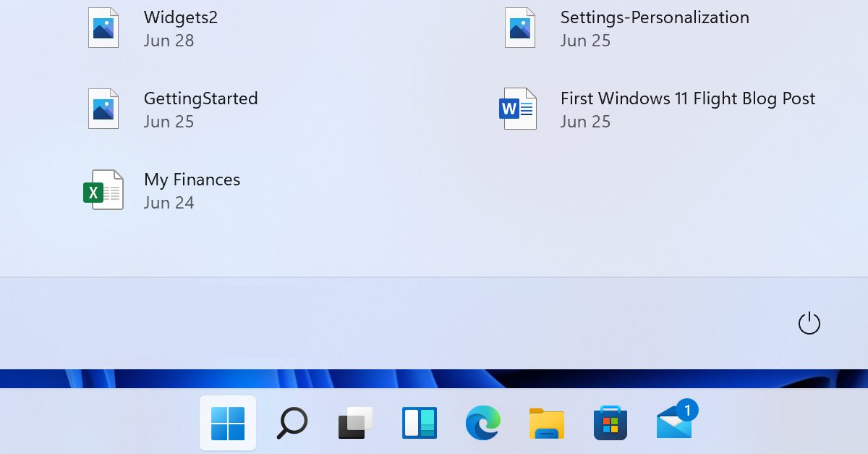The height and width of the screenshot is (454, 868).
Task: Open the Start menu button
Action: [x=228, y=423]
